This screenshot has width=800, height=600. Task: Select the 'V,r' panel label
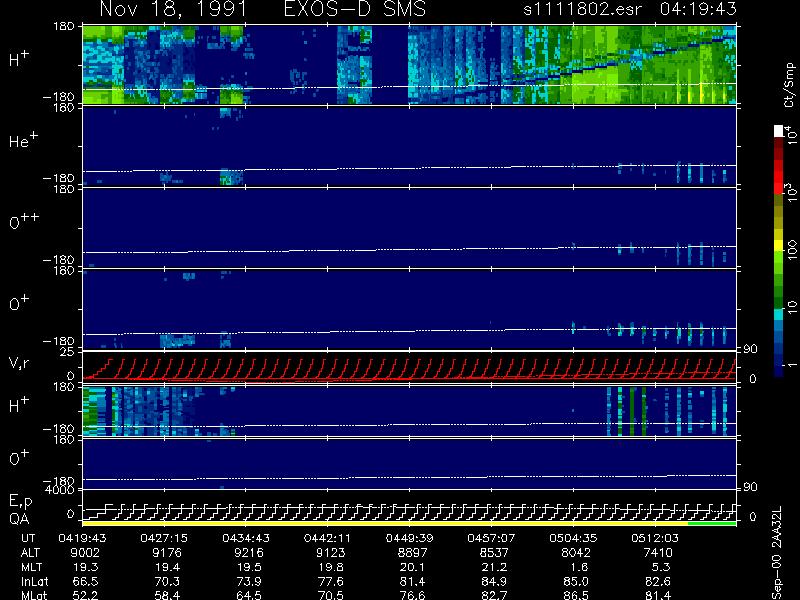(18, 363)
